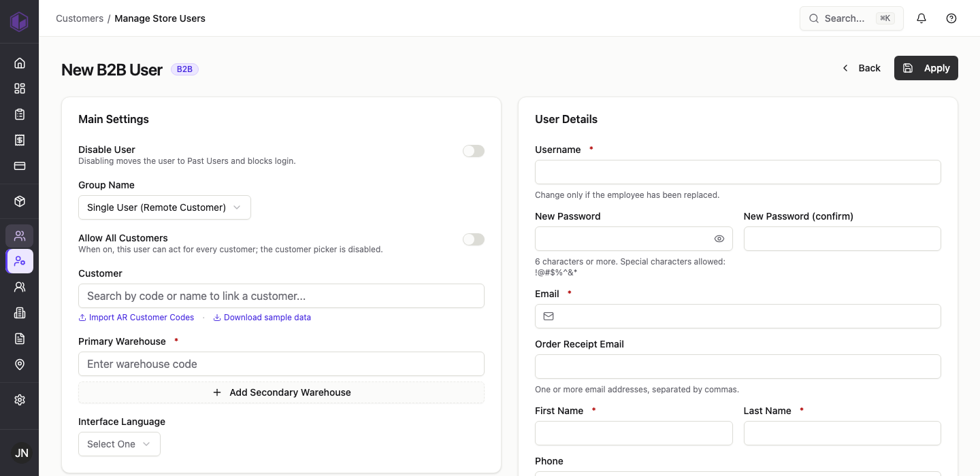Open the building companies icon in sidebar
Image resolution: width=980 pixels, height=476 pixels.
20,313
